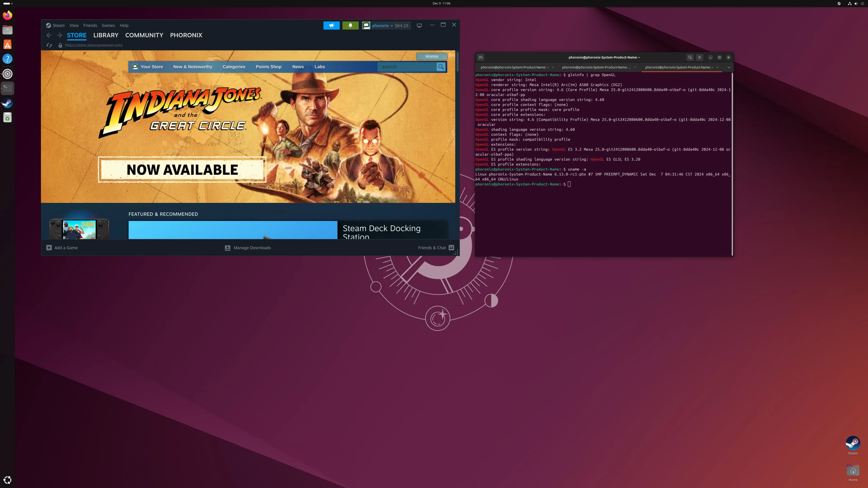
Task: Open Friends & Chat in Steam
Action: (x=436, y=248)
